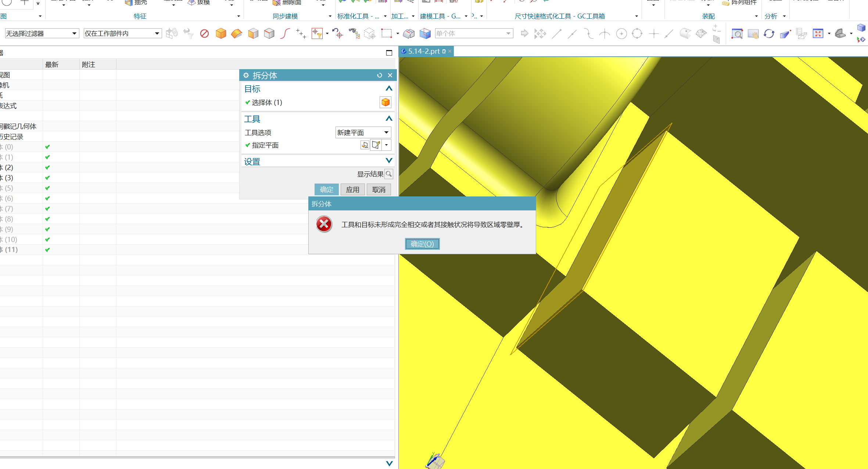
Task: Enable the quadrant point snap icon
Action: click(x=637, y=33)
